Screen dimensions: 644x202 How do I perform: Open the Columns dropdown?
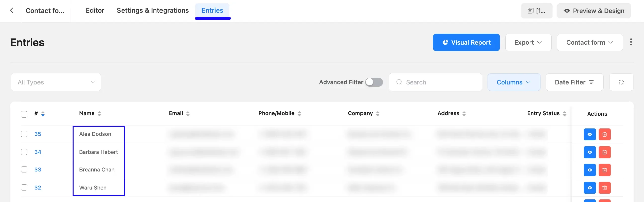point(514,82)
